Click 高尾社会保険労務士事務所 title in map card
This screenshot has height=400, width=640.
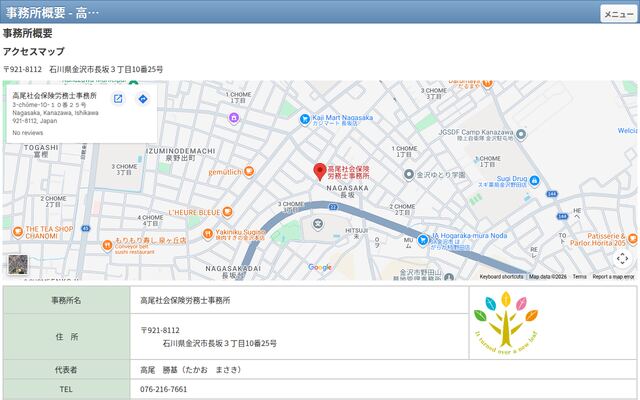(54, 96)
